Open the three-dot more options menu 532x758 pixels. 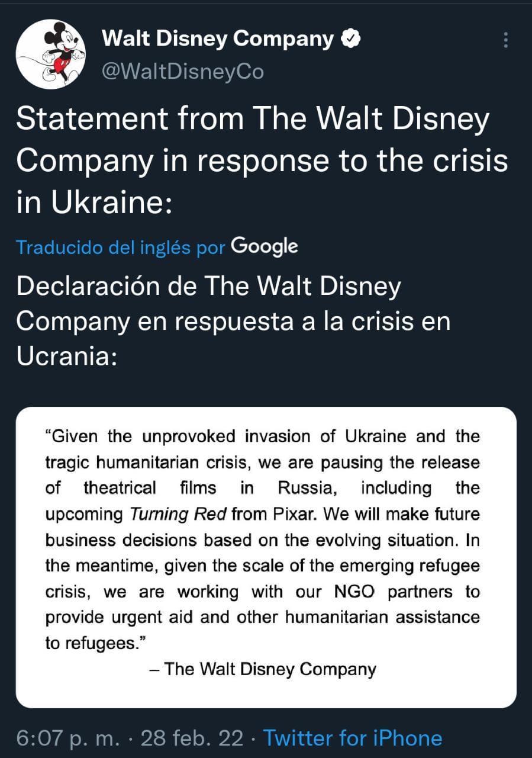click(x=505, y=40)
